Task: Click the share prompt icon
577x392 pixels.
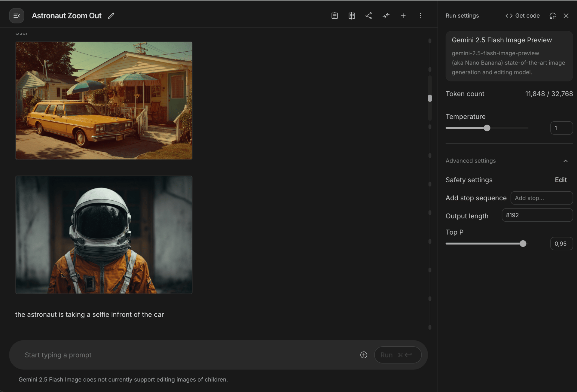Action: tap(369, 16)
